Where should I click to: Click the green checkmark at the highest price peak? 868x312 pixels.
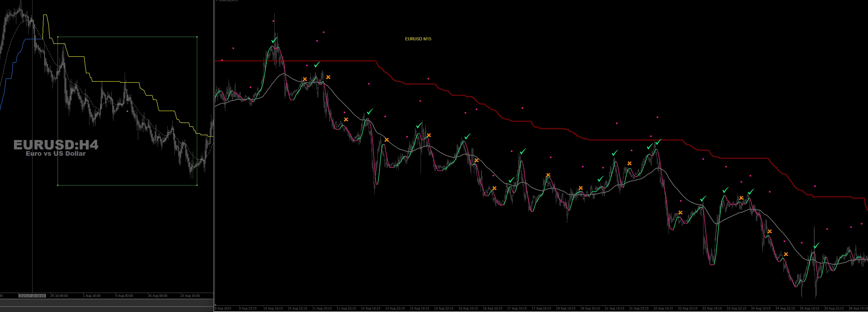[x=274, y=40]
